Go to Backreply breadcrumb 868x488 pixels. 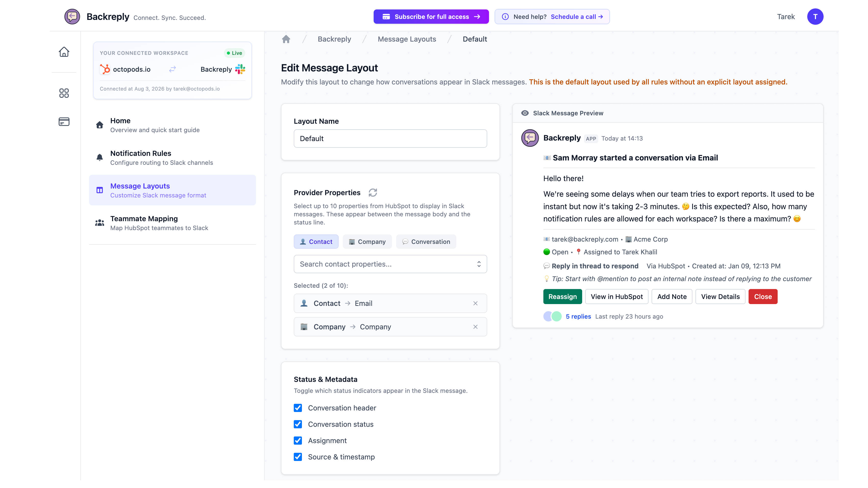click(334, 39)
